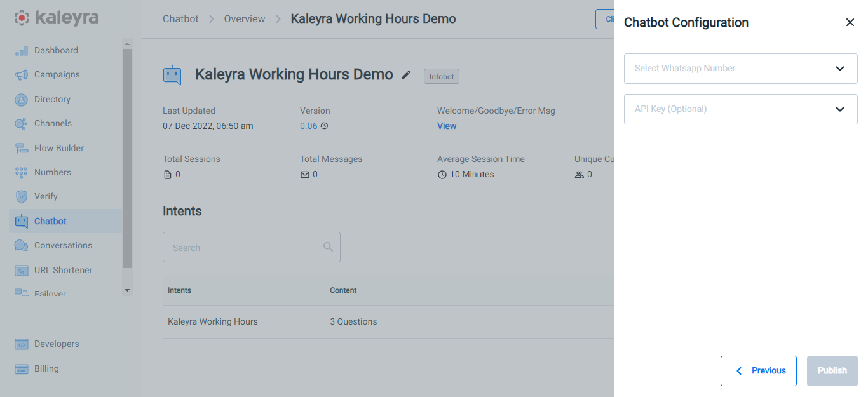Click the Kaleyra logo
Viewport: 868px width, 397px height.
pos(57,18)
